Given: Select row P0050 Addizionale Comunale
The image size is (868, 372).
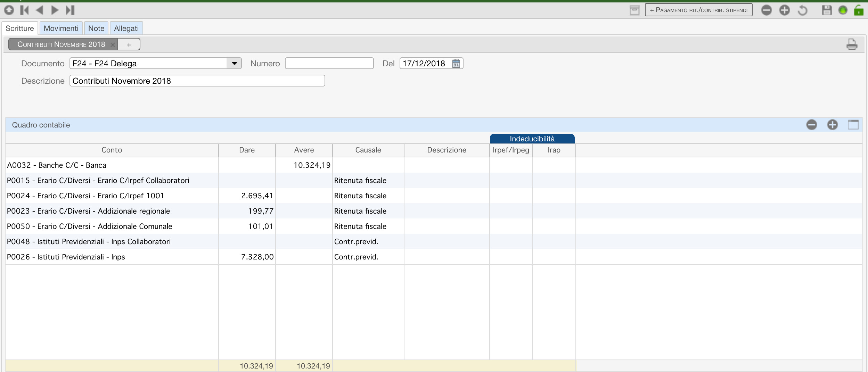Looking at the screenshot, I should [x=433, y=226].
